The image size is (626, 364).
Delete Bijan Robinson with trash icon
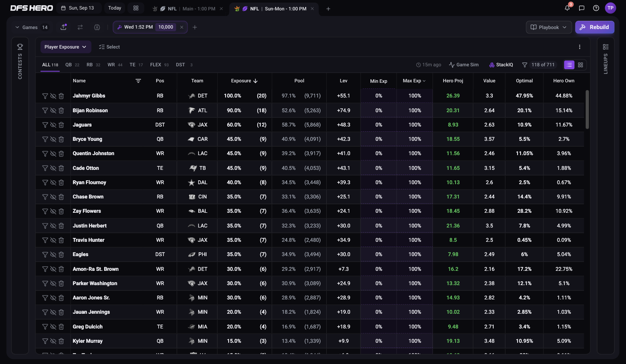(x=61, y=110)
